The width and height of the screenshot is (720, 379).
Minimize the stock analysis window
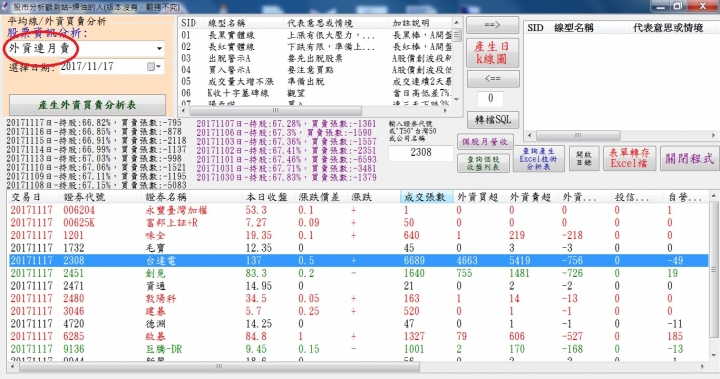click(661, 6)
